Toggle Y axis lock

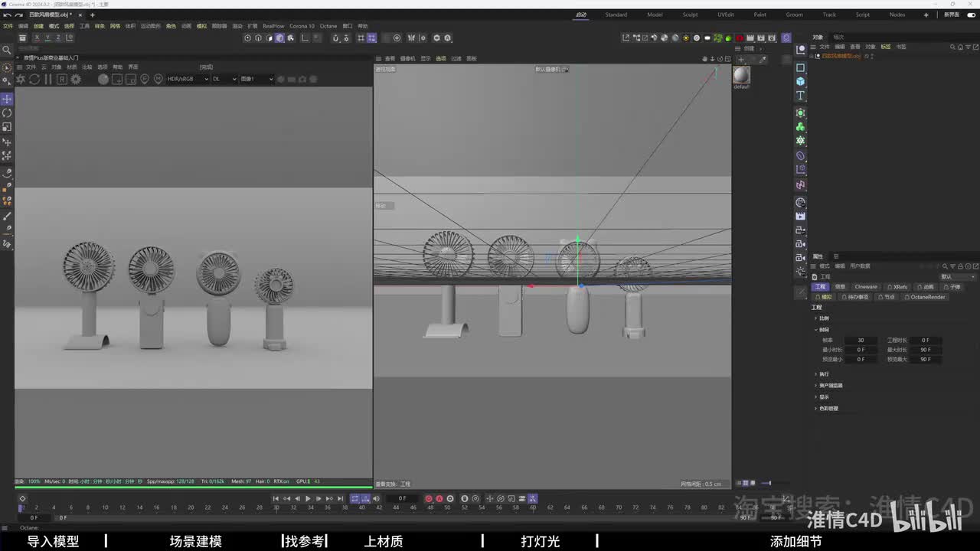[x=47, y=37]
